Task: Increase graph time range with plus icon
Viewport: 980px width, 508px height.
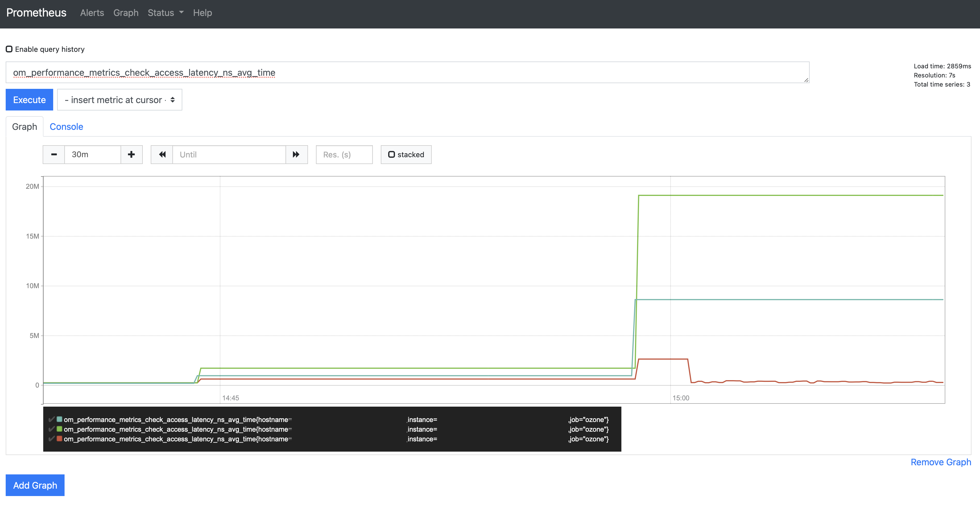Action: (x=131, y=155)
